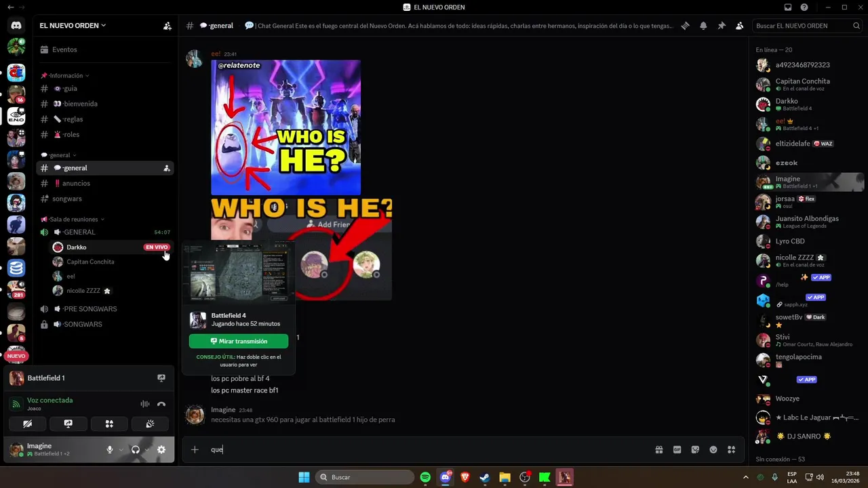The width and height of the screenshot is (868, 488).
Task: Open noise suppression waveform icon
Action: click(145, 404)
